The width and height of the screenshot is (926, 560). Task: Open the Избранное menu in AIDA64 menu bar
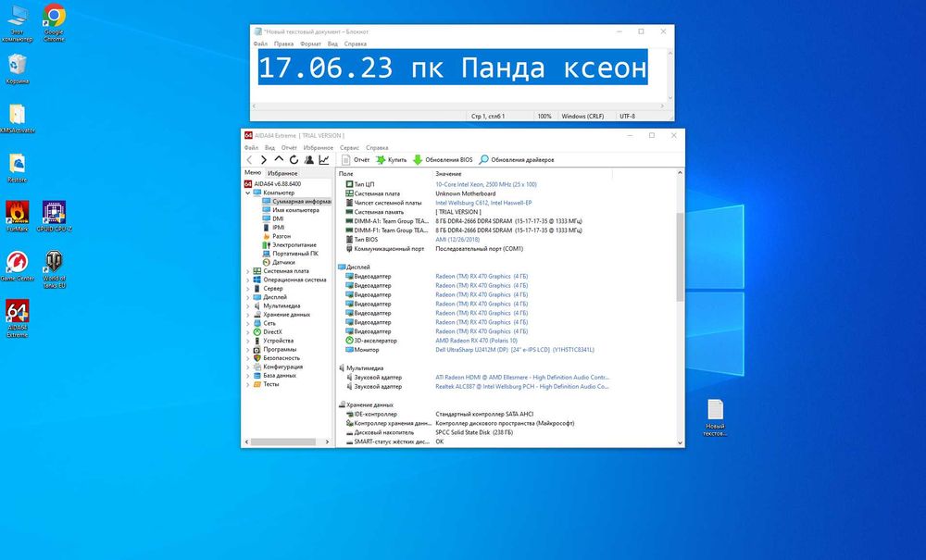point(319,147)
